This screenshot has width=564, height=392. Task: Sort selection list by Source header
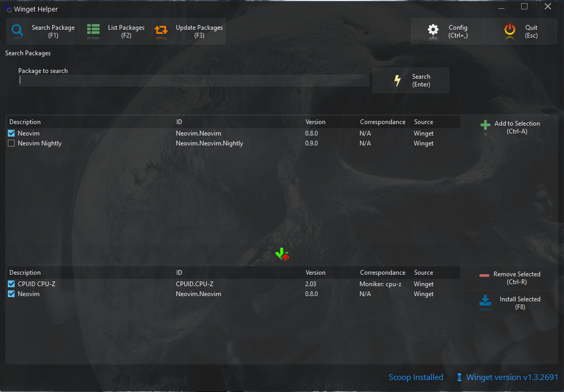423,272
